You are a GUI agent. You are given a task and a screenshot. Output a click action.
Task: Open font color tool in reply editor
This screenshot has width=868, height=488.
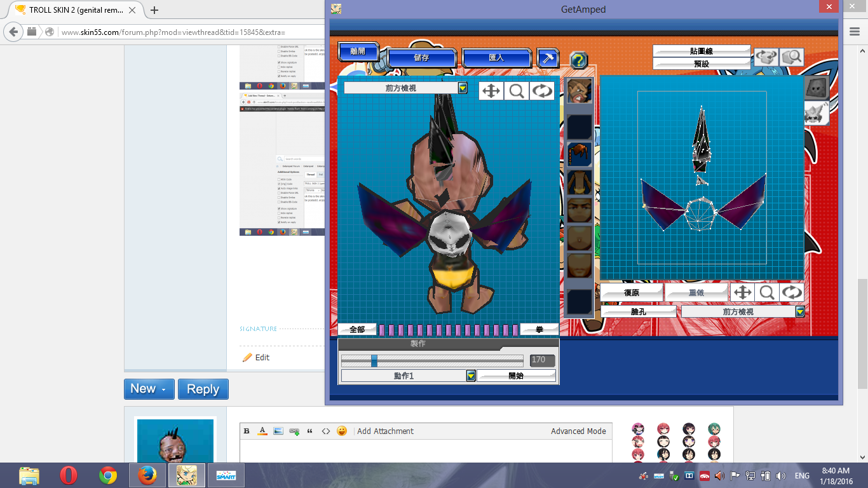[x=262, y=431]
